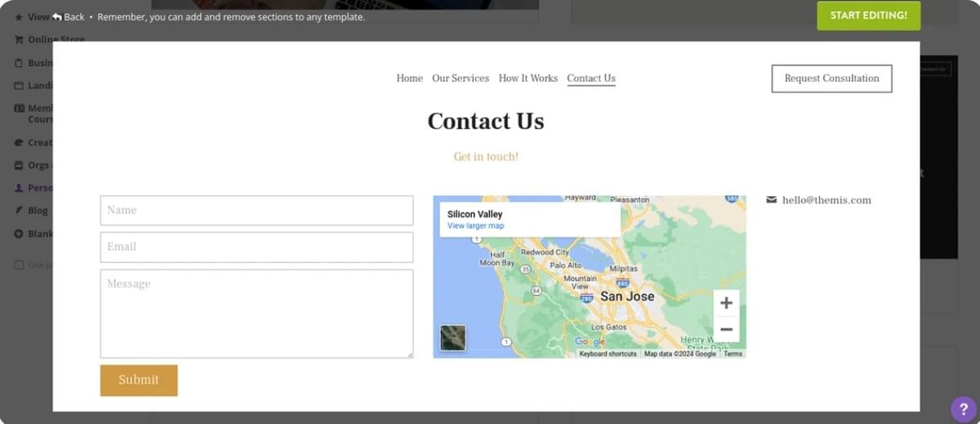Switch map to satellite imagery thumbnail
The height and width of the screenshot is (424, 980).
(452, 338)
